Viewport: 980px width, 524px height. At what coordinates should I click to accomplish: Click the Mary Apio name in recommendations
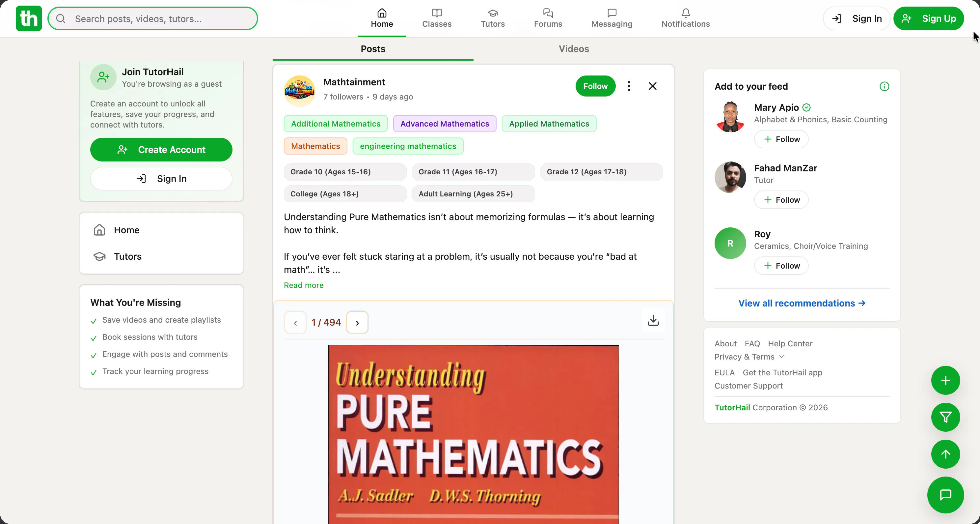click(x=776, y=107)
